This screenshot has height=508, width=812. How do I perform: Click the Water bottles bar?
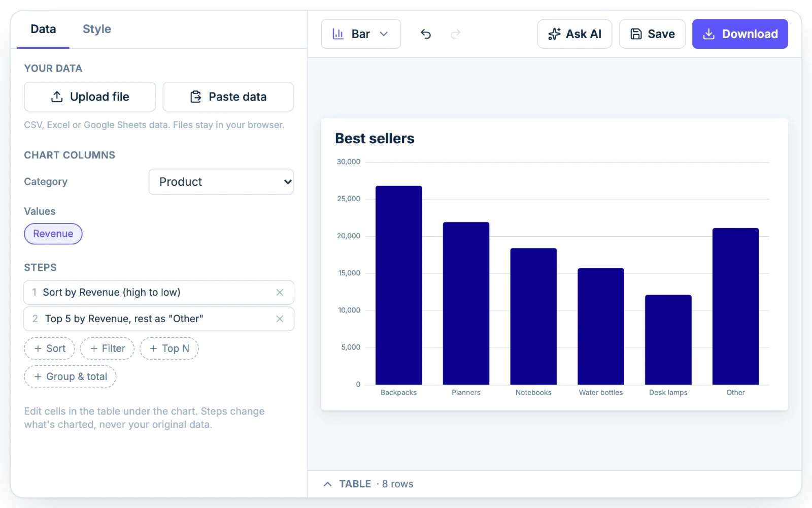click(x=601, y=326)
